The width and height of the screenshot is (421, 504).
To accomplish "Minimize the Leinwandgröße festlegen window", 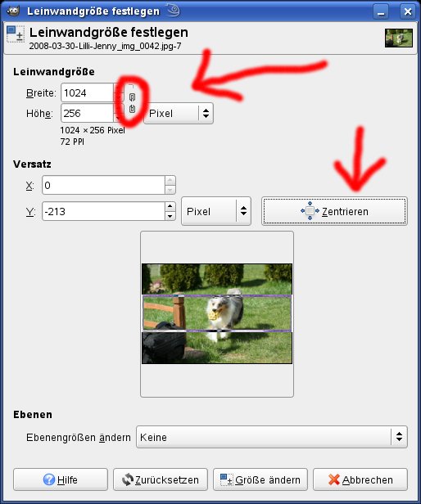I will point(381,12).
